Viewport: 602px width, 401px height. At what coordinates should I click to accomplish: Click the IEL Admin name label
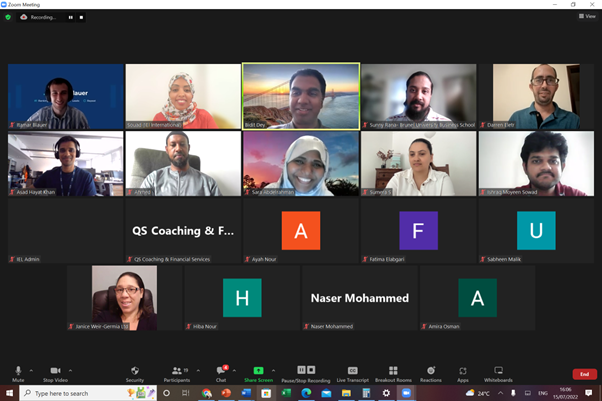tap(28, 259)
